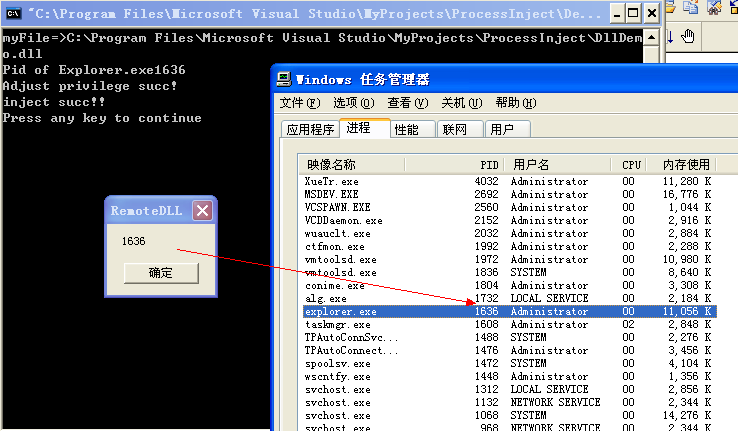Select svchost.exe with PID 1068
738x431 pixels.
(x=509, y=415)
